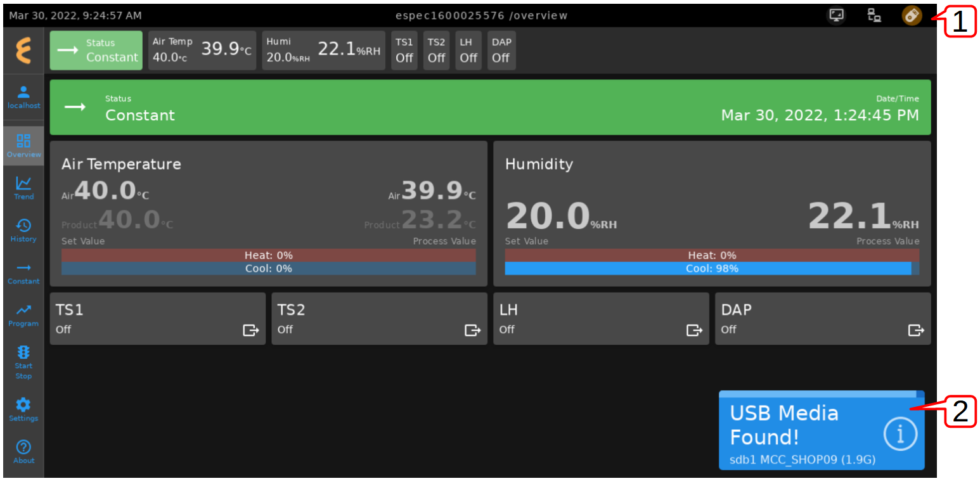Click the small Status Constant tile
The width and height of the screenshot is (980, 481).
click(96, 50)
